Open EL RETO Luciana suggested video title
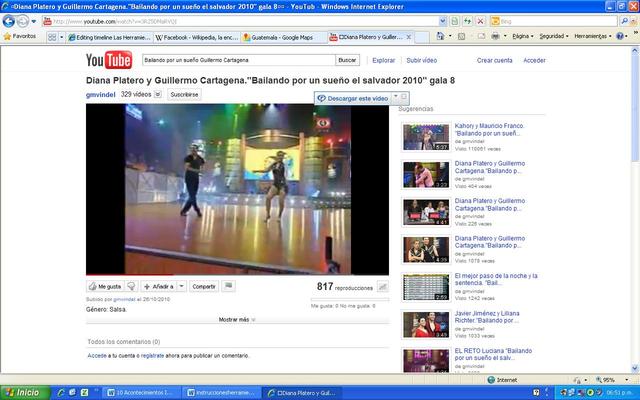The image size is (640, 400). tap(493, 354)
